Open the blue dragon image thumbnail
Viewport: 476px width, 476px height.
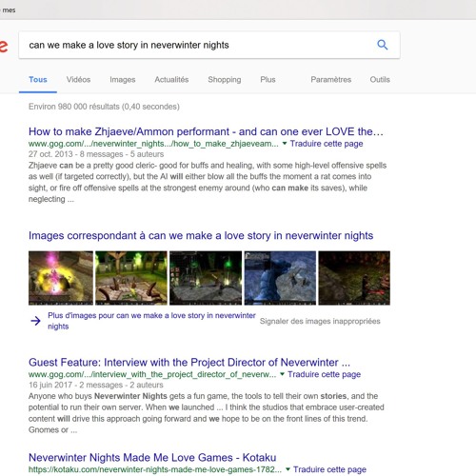click(280, 278)
